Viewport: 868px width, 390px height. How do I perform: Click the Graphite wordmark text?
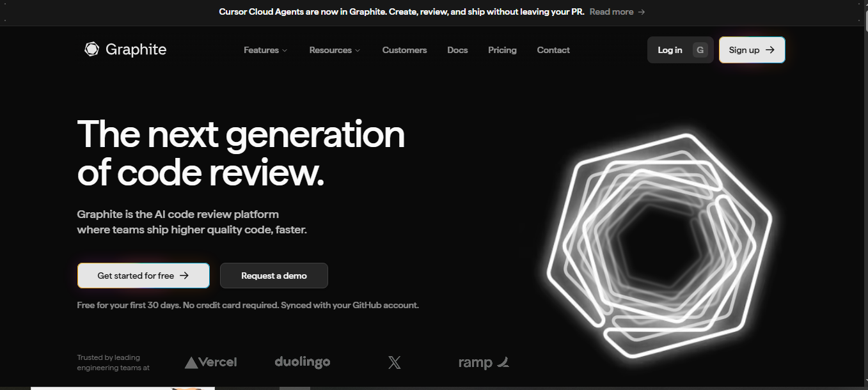pyautogui.click(x=136, y=49)
